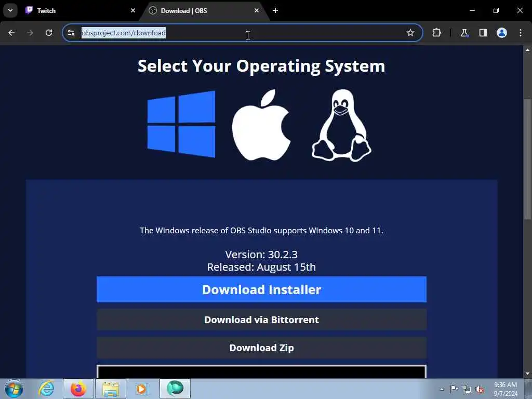This screenshot has height=399, width=532.
Task: Restore down the browser window
Action: point(496,10)
